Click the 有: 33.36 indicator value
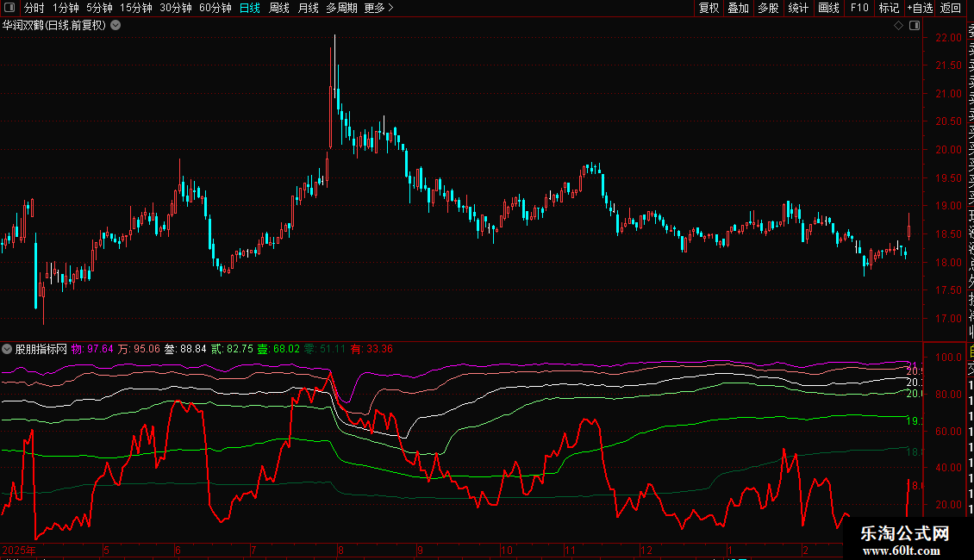This screenshot has height=560, width=974. coord(371,349)
